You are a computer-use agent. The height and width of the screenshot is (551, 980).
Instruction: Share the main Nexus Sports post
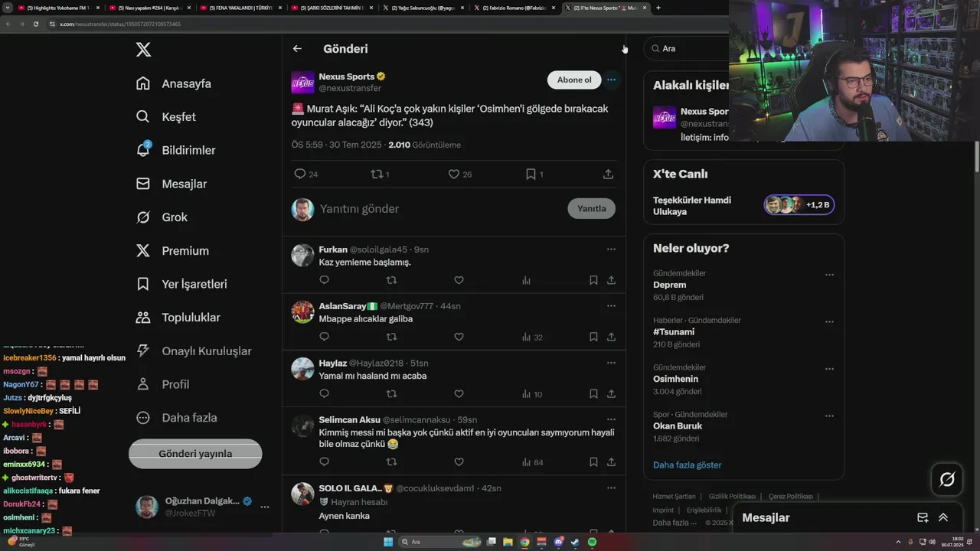(x=608, y=174)
